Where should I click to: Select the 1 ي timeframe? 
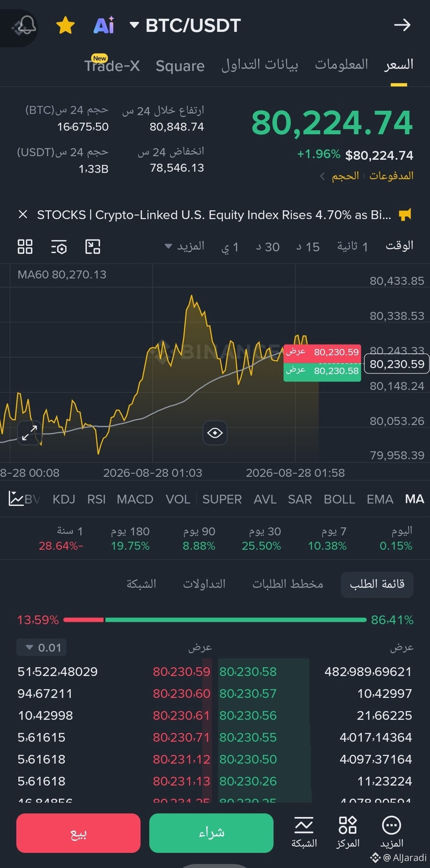pyautogui.click(x=230, y=247)
